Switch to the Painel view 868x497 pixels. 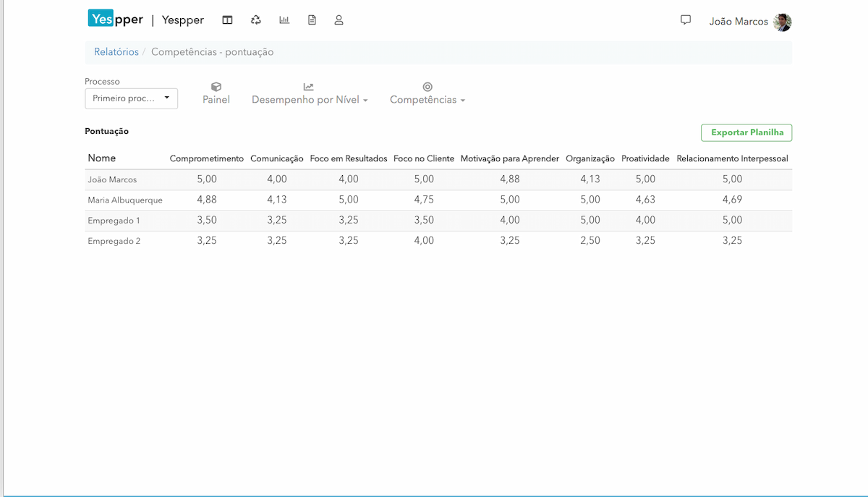216,94
